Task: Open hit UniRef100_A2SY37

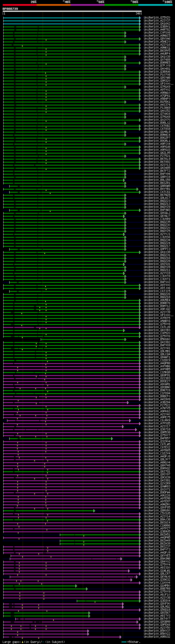Action: coord(157,21)
